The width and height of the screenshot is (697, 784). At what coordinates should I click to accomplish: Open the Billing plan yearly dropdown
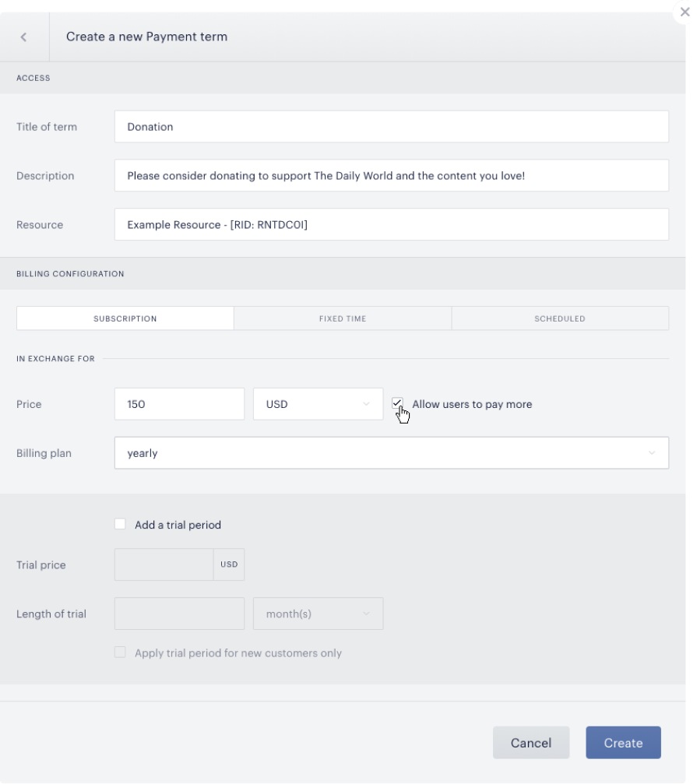click(x=392, y=453)
